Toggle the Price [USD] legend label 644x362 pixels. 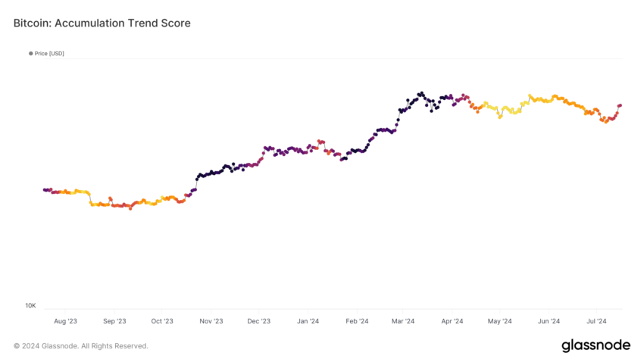(x=49, y=53)
